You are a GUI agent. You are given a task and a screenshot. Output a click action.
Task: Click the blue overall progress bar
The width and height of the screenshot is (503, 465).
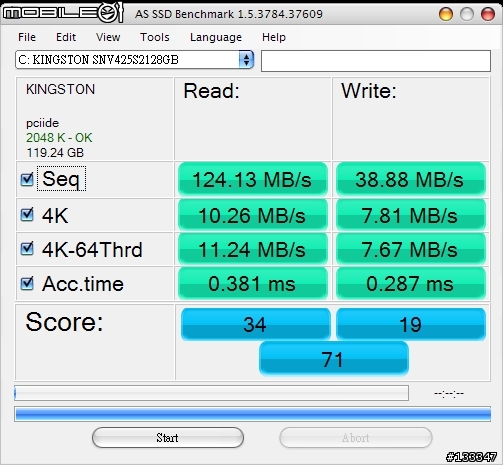pos(252,414)
